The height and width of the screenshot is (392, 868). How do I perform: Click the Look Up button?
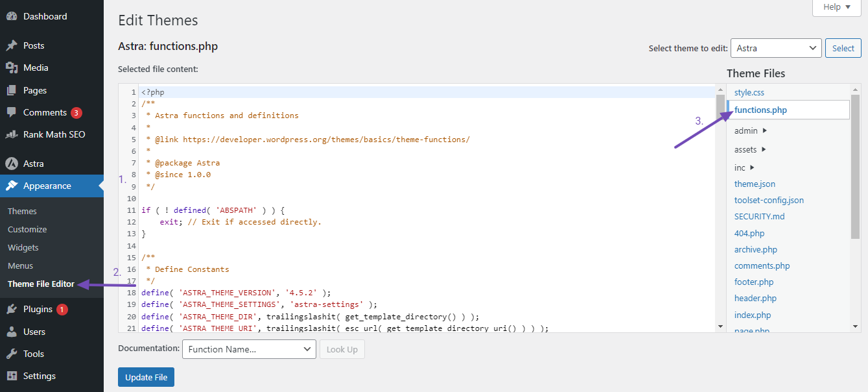tap(342, 349)
